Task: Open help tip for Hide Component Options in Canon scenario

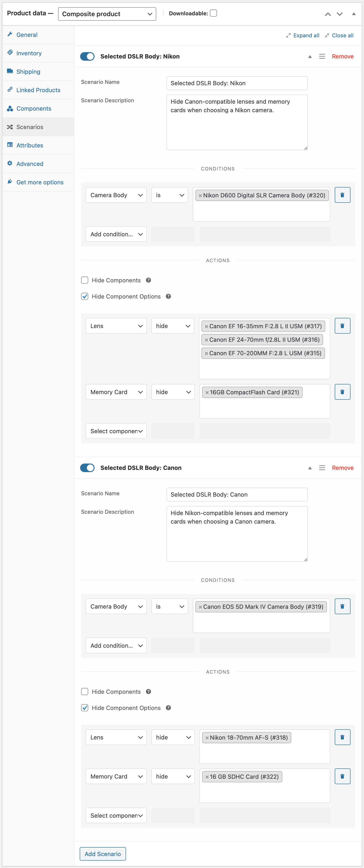Action: click(x=168, y=708)
